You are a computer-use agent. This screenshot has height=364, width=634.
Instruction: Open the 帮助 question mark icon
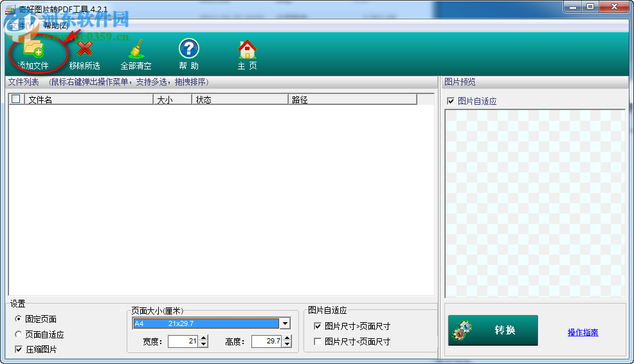(x=189, y=48)
